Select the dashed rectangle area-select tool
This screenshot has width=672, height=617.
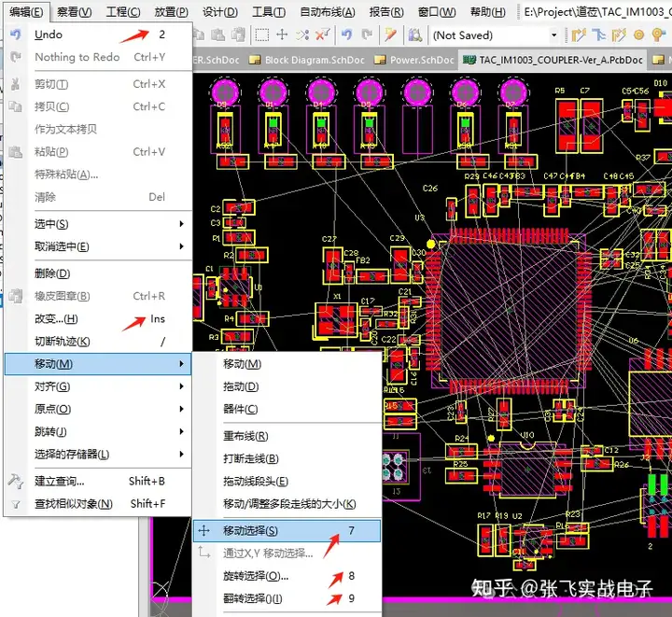[262, 35]
